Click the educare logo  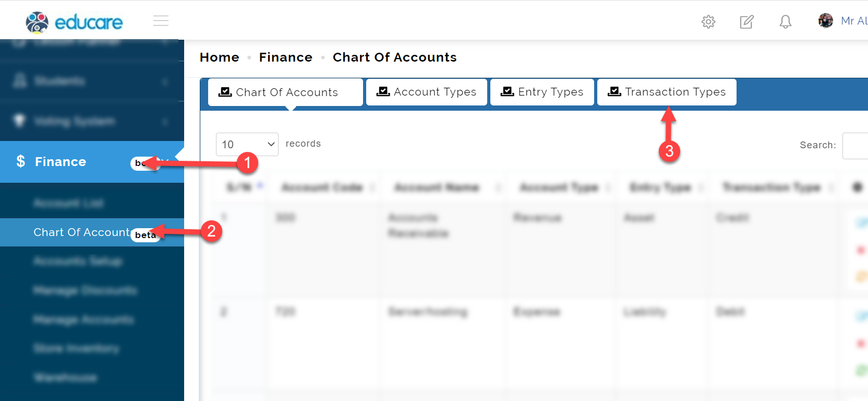74,22
